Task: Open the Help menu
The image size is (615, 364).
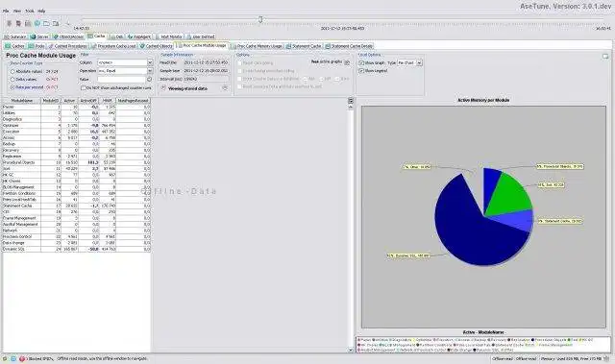Action: tap(41, 11)
